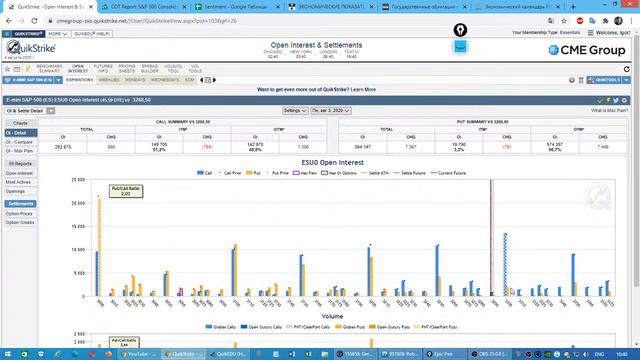Open the OBS Studio taskbar button
640x360 pixels.
pyautogui.click(x=489, y=354)
